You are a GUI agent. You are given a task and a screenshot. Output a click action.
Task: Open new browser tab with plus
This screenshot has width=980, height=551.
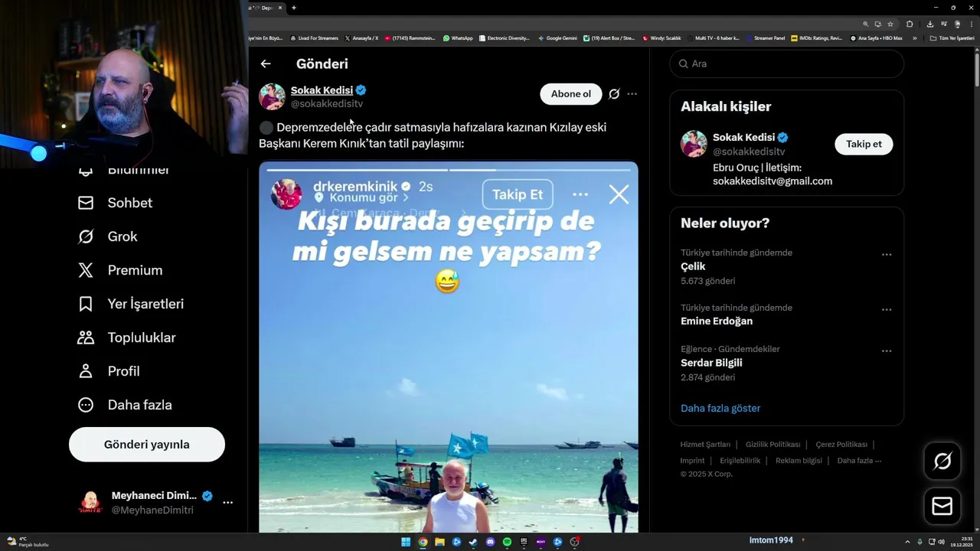pyautogui.click(x=294, y=8)
